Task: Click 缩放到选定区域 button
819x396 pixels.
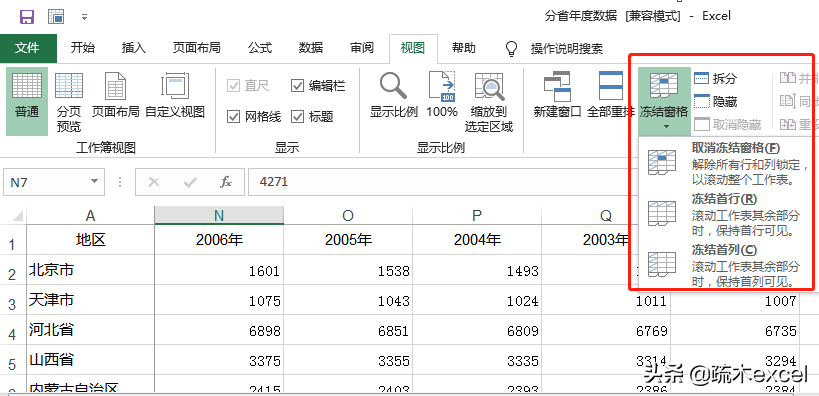Action: (489, 101)
